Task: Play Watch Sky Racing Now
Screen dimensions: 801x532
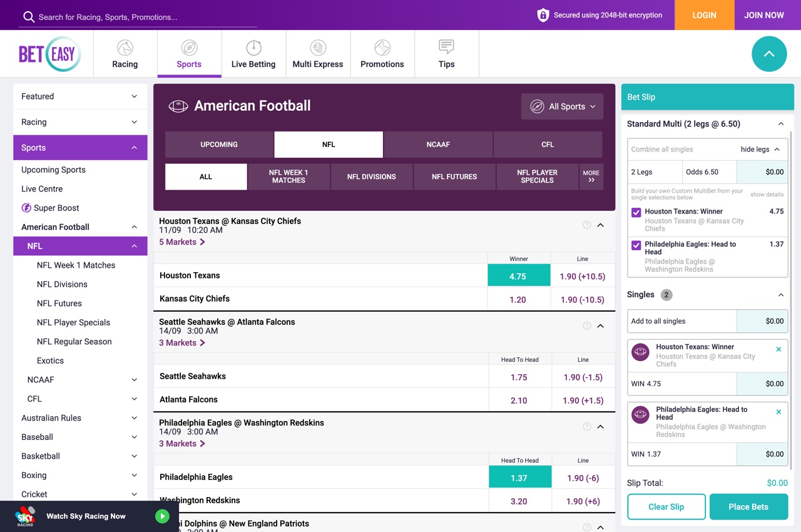Action: (162, 516)
